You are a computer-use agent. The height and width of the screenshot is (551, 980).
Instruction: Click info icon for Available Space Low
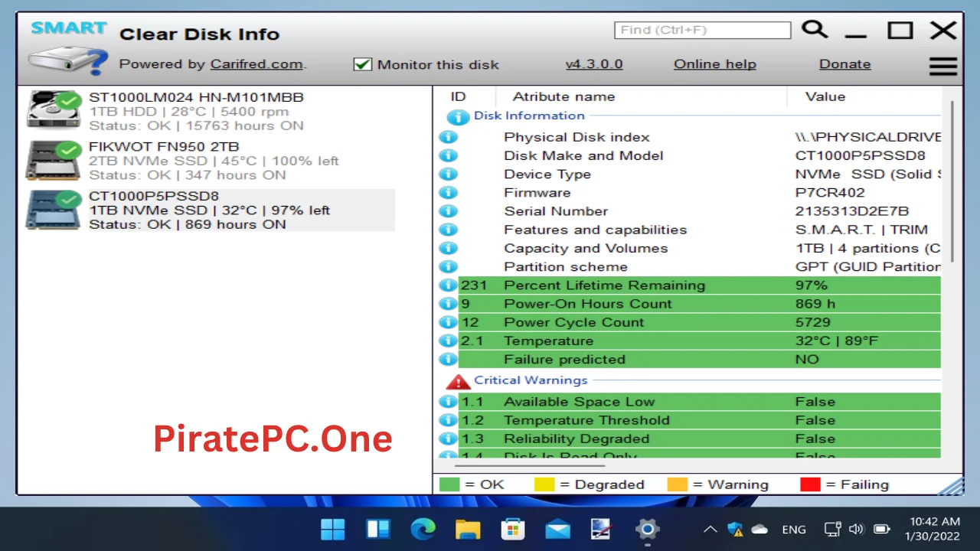pos(448,402)
